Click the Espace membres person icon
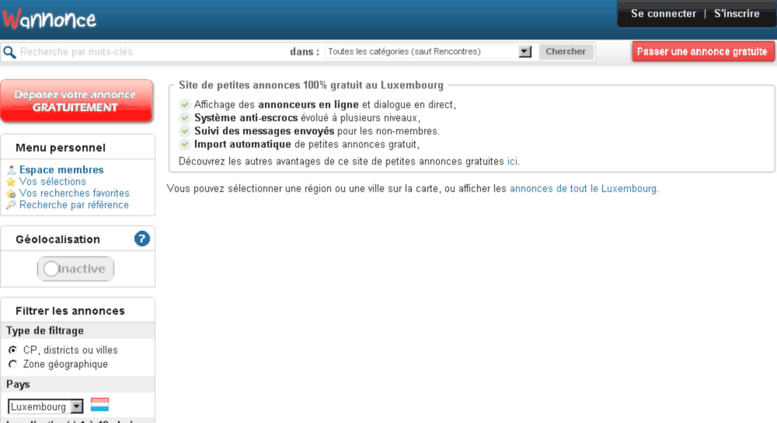Viewport: 777px width, 423px height. [11, 170]
